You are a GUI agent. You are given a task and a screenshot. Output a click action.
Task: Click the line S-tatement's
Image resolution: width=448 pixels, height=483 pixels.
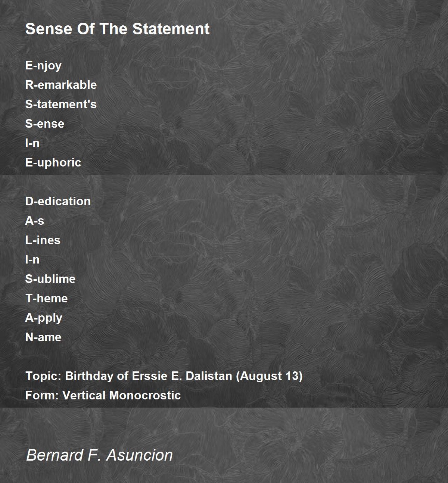pos(61,104)
